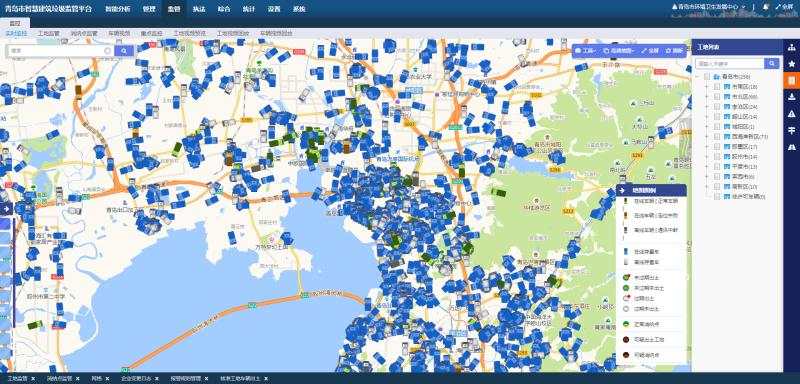Image resolution: width=800 pixels, height=384 pixels.
Task: Click the orange highlighted sidebar icon
Action: coord(791,81)
